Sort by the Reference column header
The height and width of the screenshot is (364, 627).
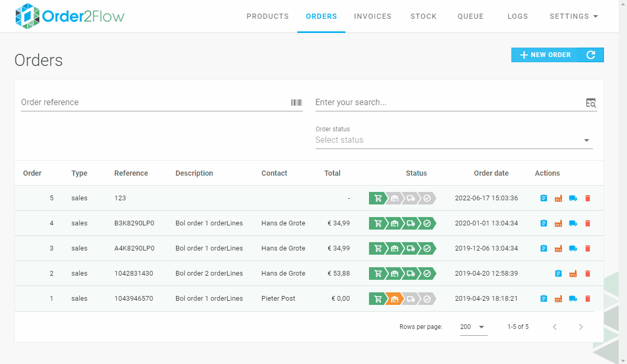tap(131, 173)
